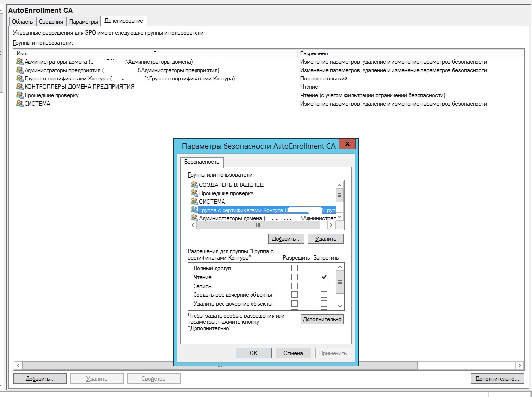Click horizontal scrollbar thumb in groups list
The image size is (532, 397).
[x=258, y=225]
